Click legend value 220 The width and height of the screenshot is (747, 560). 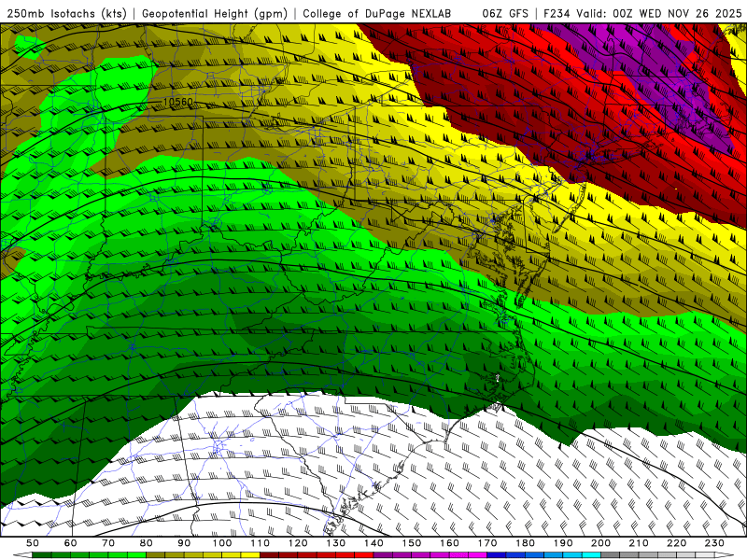point(676,543)
